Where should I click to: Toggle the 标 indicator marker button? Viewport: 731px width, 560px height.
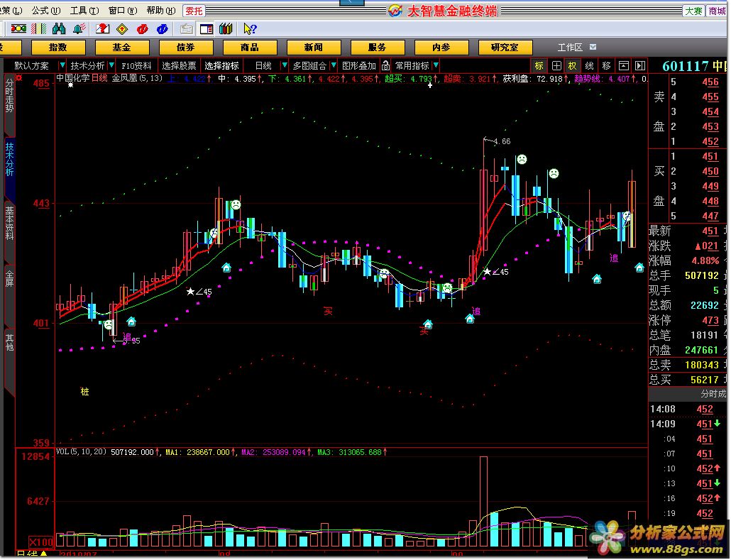(539, 66)
